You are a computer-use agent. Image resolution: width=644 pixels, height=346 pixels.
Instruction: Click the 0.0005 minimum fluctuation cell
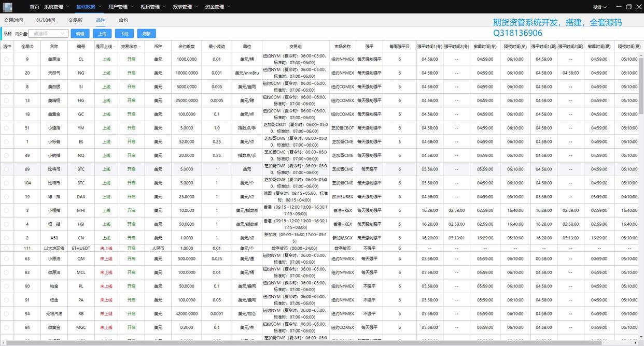tap(217, 100)
